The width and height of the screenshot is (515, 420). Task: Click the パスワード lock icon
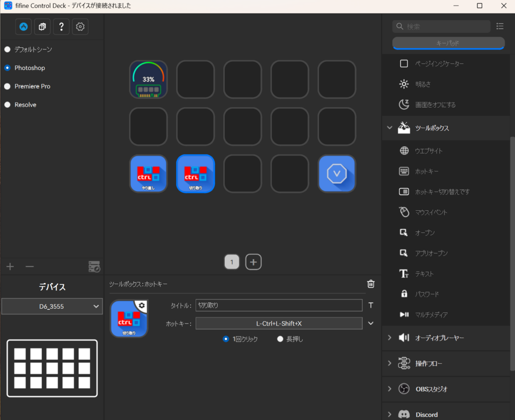pyautogui.click(x=404, y=294)
